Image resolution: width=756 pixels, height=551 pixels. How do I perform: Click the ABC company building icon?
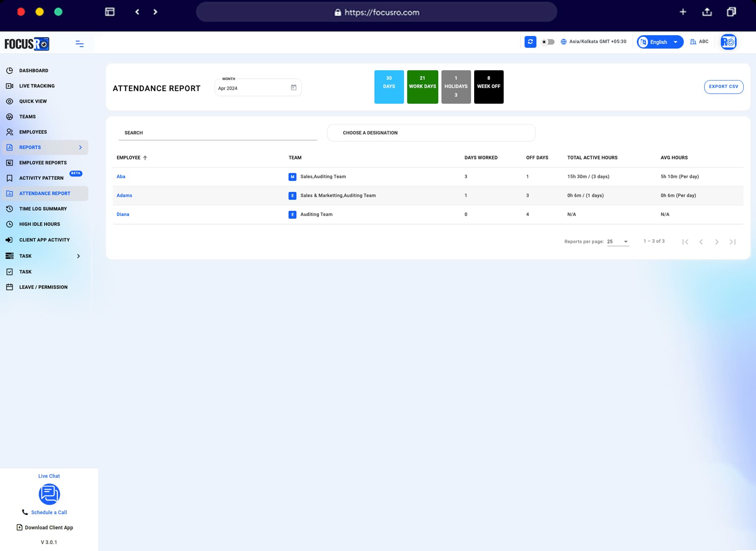693,41
